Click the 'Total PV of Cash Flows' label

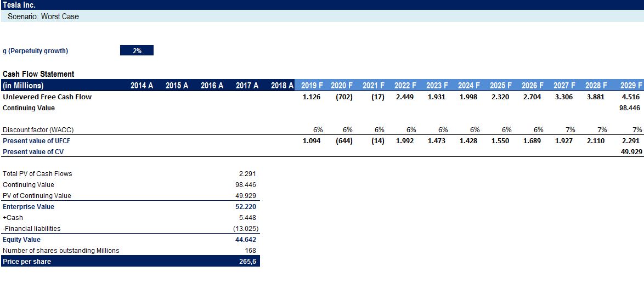[37, 174]
